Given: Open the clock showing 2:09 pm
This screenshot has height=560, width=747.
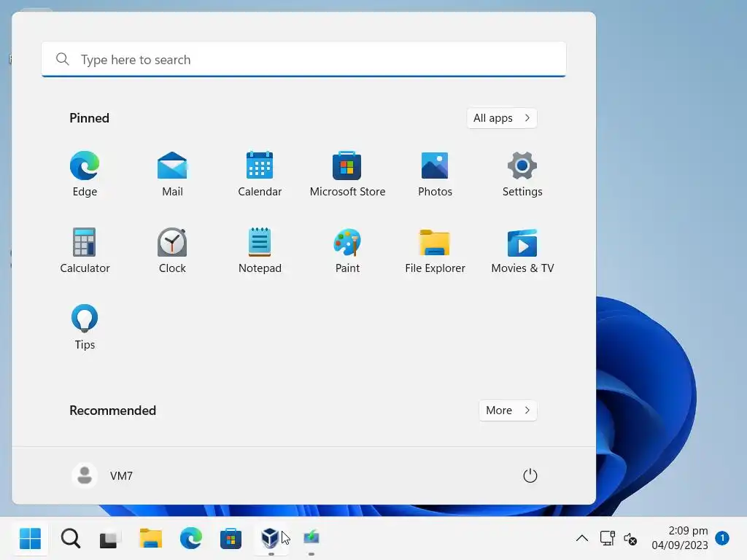Looking at the screenshot, I should (680, 537).
